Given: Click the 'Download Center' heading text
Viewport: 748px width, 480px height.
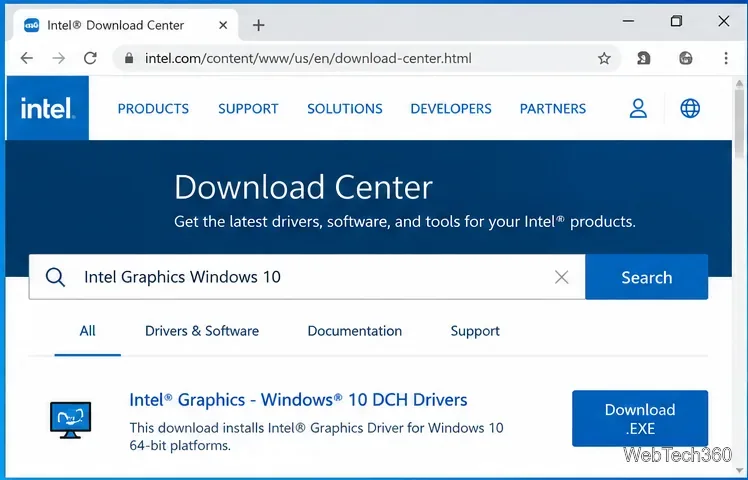Looking at the screenshot, I should tap(303, 187).
